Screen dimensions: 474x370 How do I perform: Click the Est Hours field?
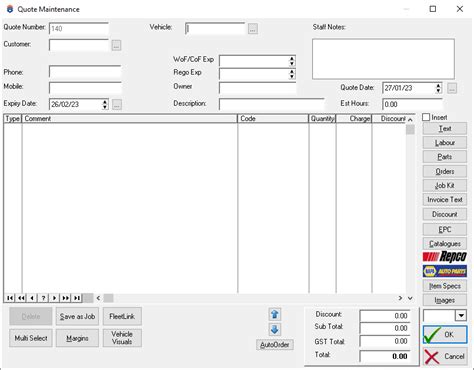pyautogui.click(x=412, y=104)
